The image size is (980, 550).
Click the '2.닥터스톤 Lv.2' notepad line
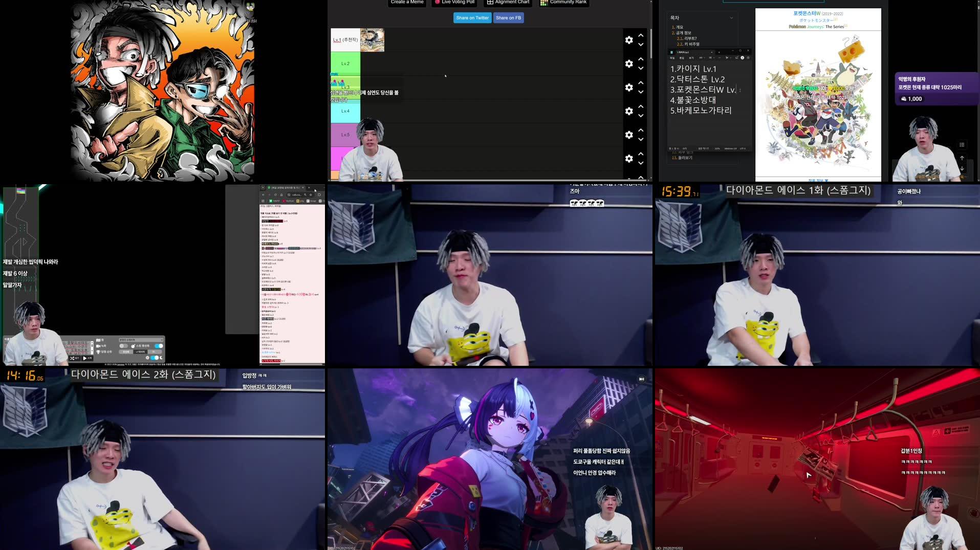coord(698,79)
